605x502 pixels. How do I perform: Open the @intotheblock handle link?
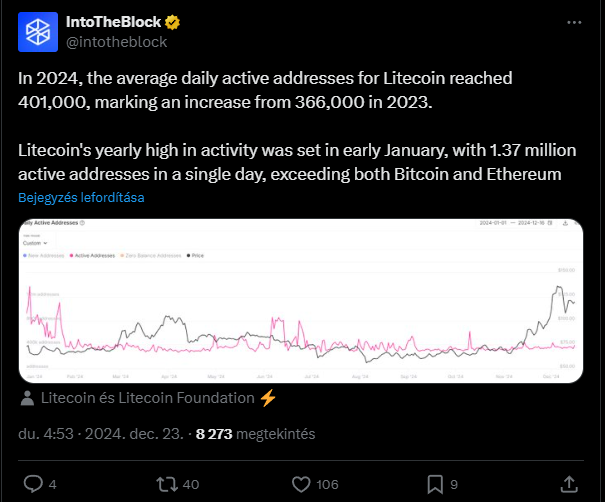[117, 42]
